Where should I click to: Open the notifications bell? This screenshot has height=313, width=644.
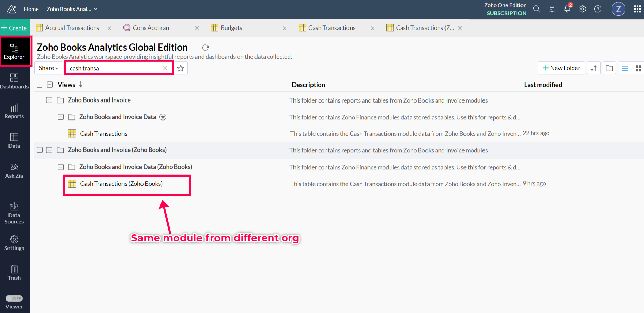click(567, 9)
